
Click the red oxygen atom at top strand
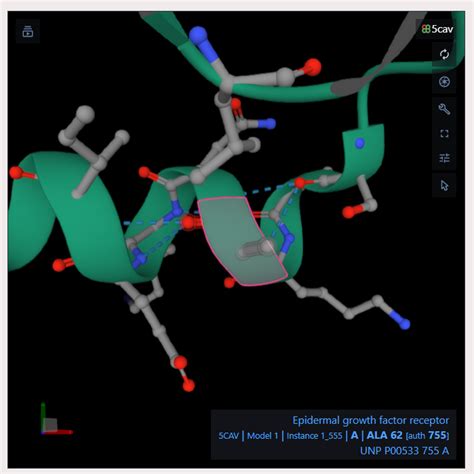pos(313,67)
